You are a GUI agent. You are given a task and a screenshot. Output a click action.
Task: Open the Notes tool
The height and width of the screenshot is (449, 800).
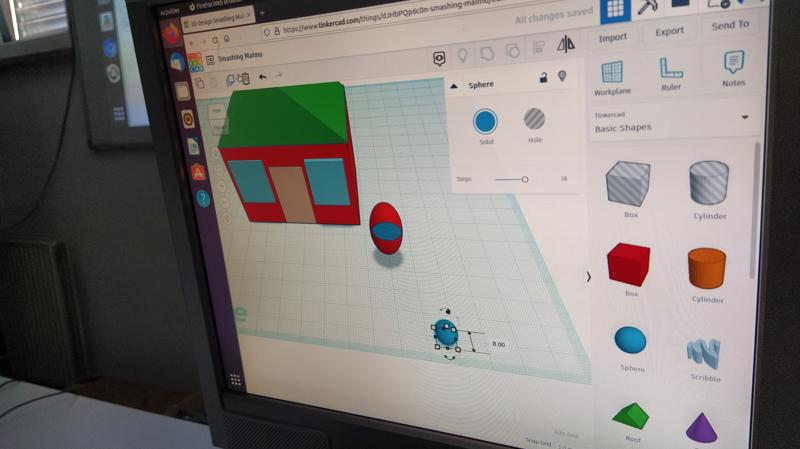point(734,68)
